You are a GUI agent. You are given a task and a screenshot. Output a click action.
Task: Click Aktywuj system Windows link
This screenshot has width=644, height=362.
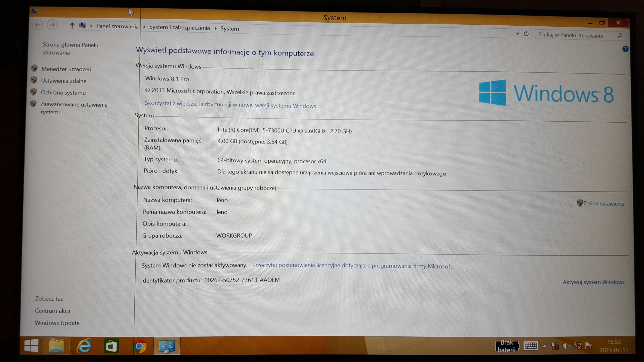click(x=593, y=282)
